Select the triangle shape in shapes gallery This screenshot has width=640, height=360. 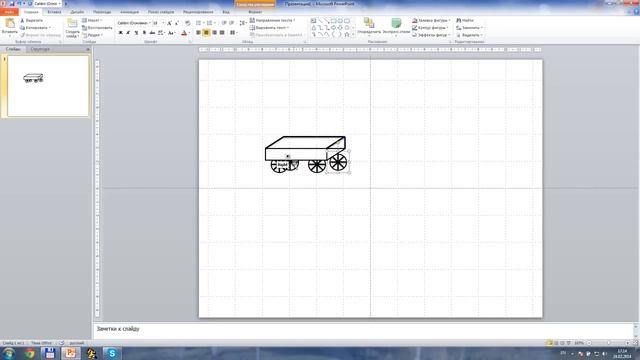pyautogui.click(x=313, y=28)
